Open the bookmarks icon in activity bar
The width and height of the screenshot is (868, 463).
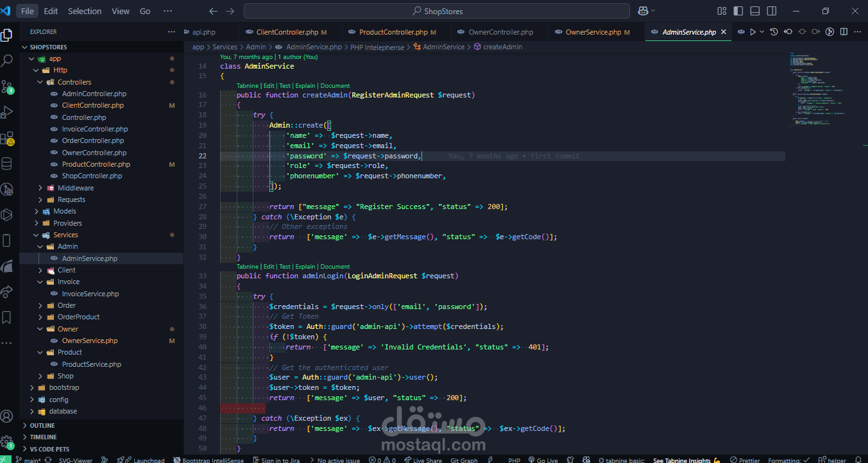(x=7, y=317)
